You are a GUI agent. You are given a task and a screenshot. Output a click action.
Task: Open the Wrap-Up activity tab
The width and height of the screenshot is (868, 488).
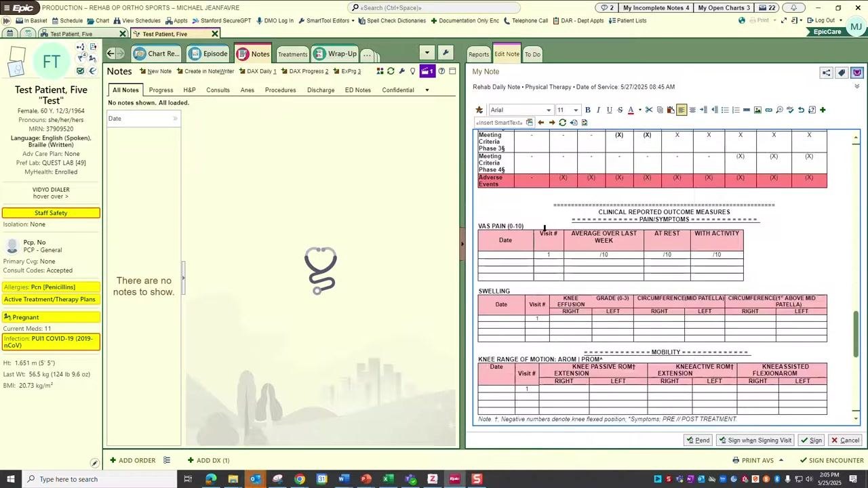coord(336,54)
